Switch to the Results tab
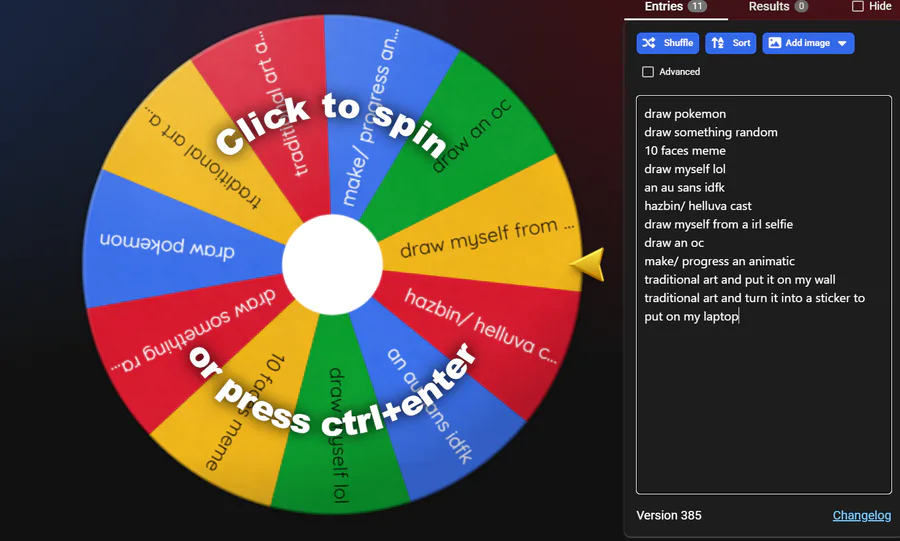 pos(778,7)
